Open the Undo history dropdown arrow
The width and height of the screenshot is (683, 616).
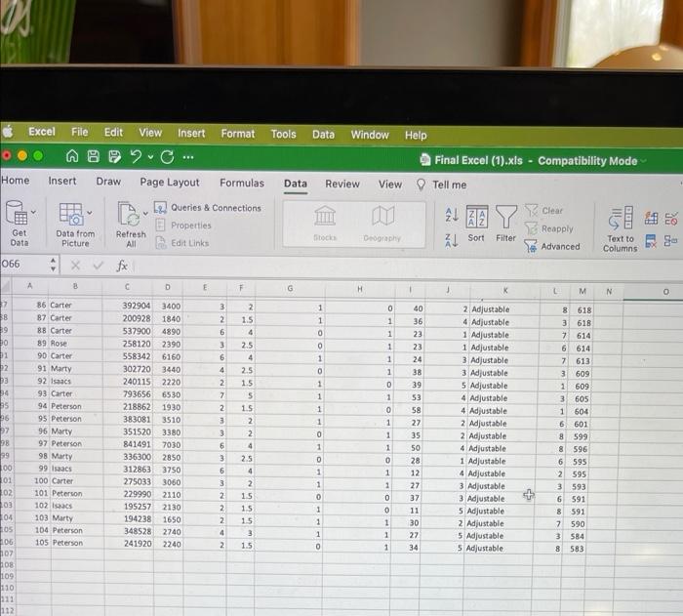pyautogui.click(x=150, y=157)
